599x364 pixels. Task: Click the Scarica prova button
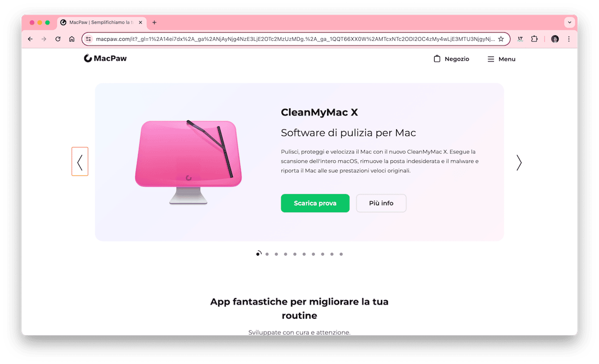click(315, 203)
